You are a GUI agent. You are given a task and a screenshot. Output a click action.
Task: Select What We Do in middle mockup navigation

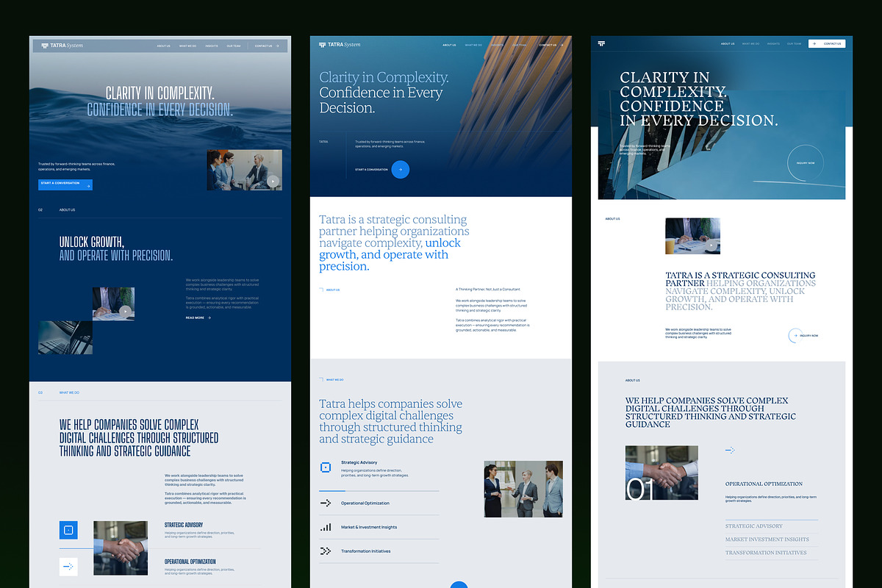473,45
